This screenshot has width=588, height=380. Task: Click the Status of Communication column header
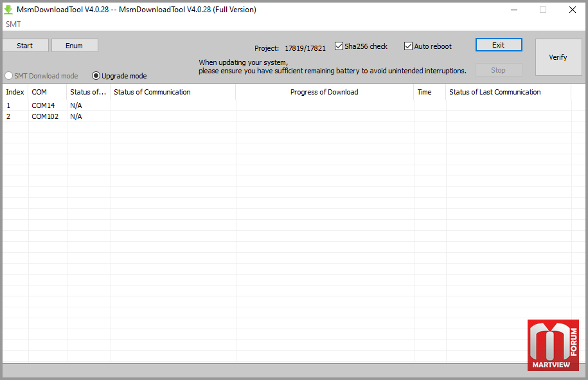(173, 92)
